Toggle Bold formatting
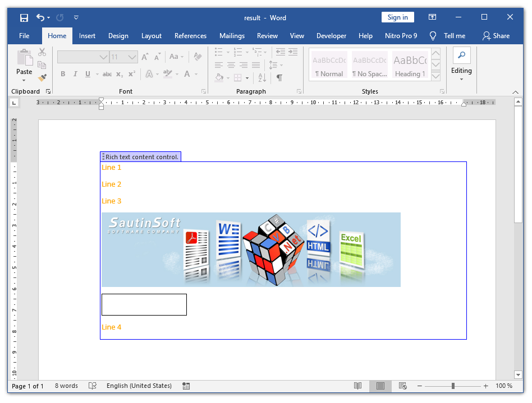The width and height of the screenshot is (532, 403). click(63, 74)
